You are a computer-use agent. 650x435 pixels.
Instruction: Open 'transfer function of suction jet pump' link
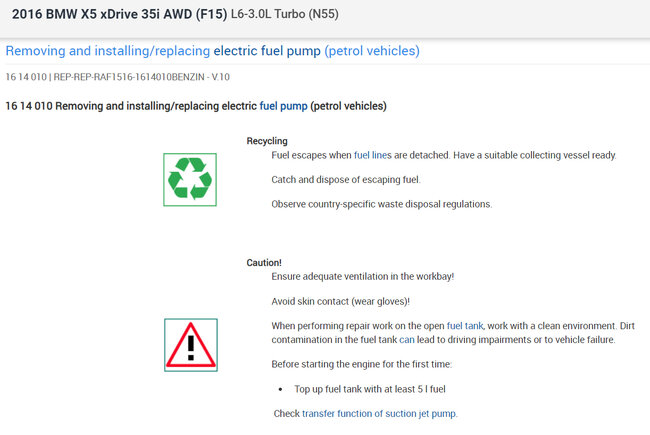[379, 414]
